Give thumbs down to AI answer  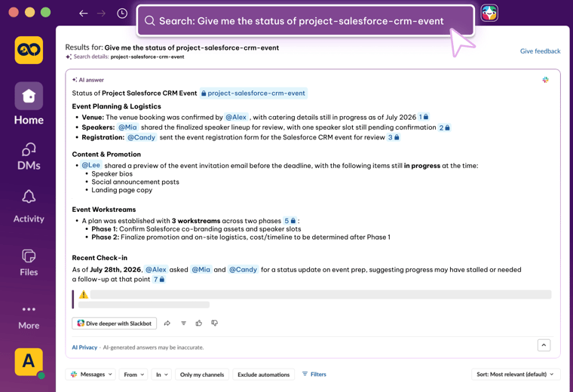click(x=215, y=323)
